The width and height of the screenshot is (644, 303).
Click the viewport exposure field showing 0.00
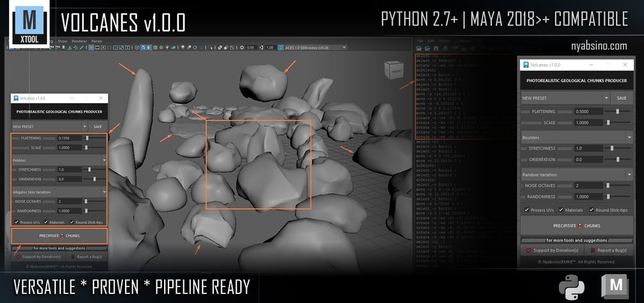click(x=251, y=47)
